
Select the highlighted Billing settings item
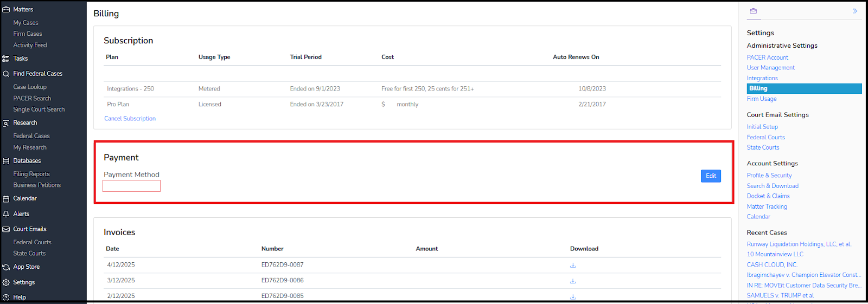click(804, 88)
